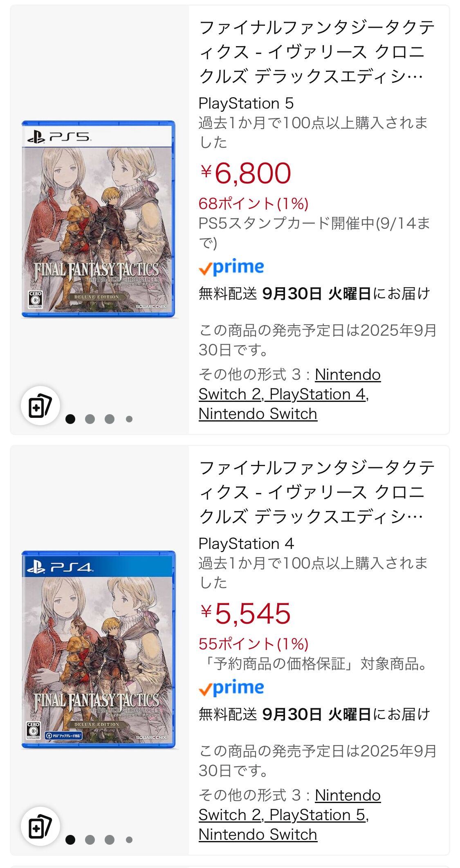The width and height of the screenshot is (460, 868).
Task: Select the second carousel dot under the PS4 cover
Action: [90, 840]
